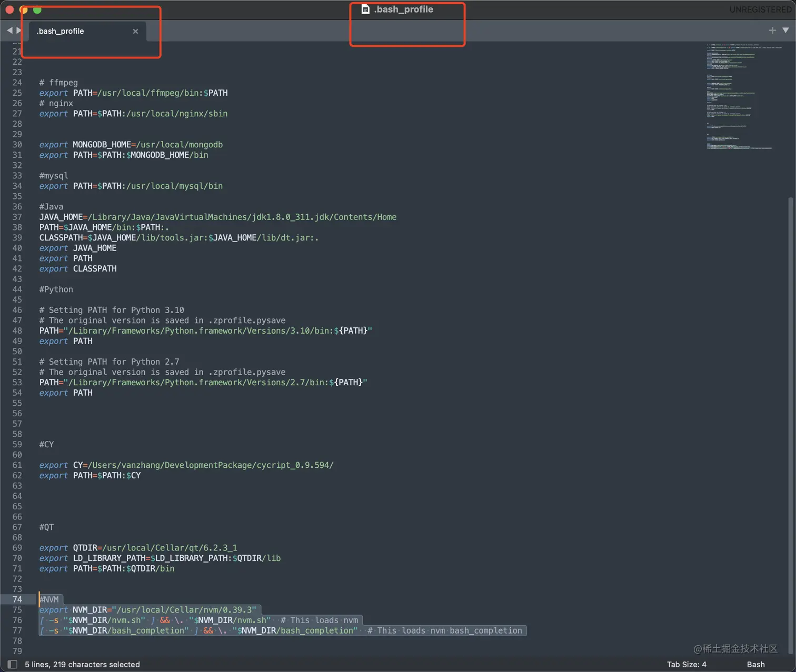The image size is (796, 672).
Task: Add a new tab with the plus icon
Action: pyautogui.click(x=772, y=31)
